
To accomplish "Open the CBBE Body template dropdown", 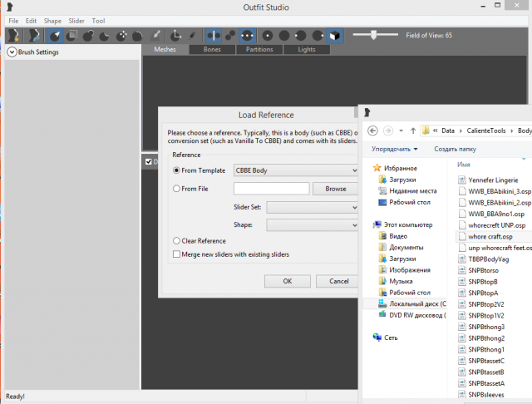I will [295, 170].
